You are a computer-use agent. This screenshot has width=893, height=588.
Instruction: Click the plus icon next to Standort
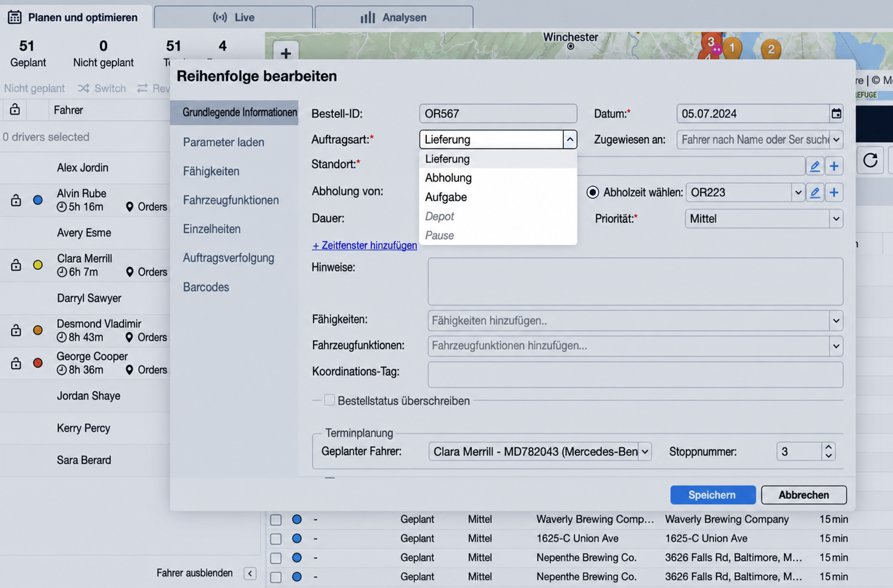(x=834, y=166)
